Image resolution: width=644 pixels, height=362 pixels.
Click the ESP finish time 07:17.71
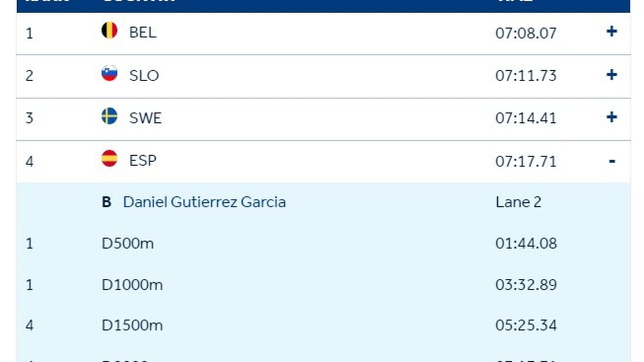(x=526, y=161)
